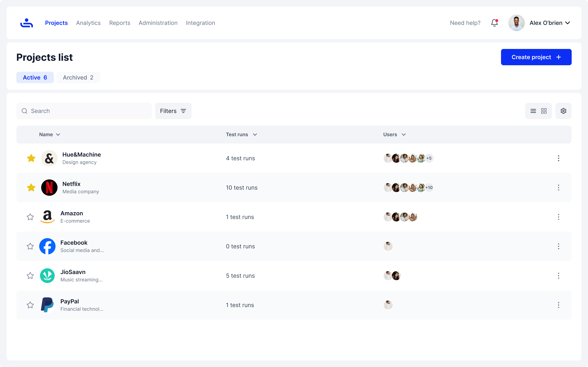Star the Amazon project as favorite

[30, 217]
